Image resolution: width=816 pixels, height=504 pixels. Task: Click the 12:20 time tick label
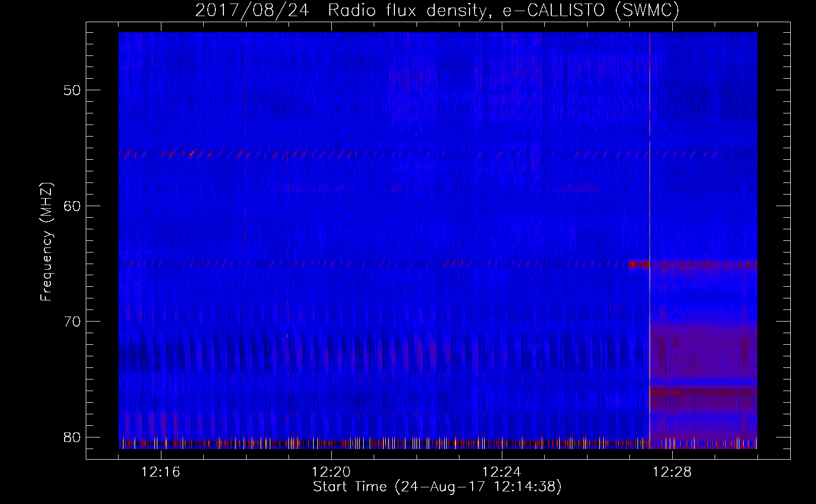coord(331,472)
